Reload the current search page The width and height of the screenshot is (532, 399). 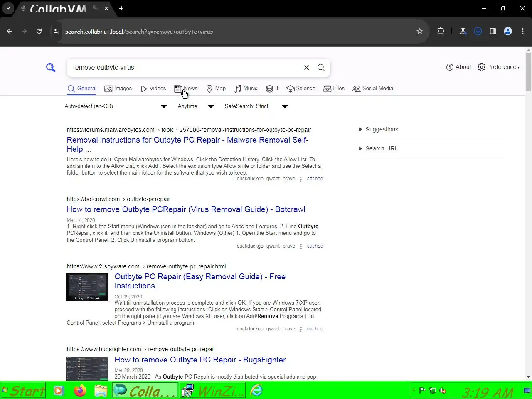(x=39, y=31)
